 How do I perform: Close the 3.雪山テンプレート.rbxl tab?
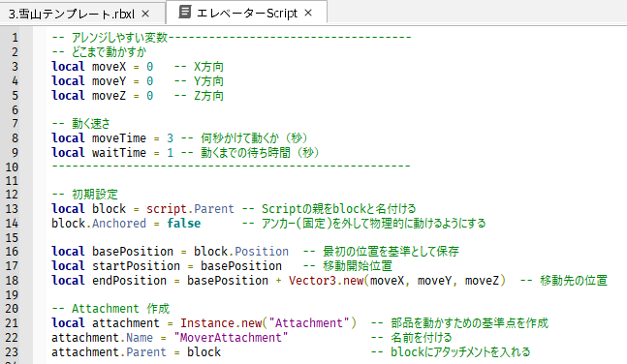145,14
